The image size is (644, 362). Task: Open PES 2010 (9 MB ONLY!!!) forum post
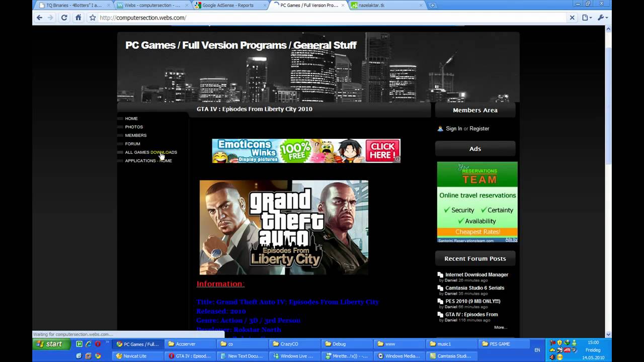[x=472, y=301]
